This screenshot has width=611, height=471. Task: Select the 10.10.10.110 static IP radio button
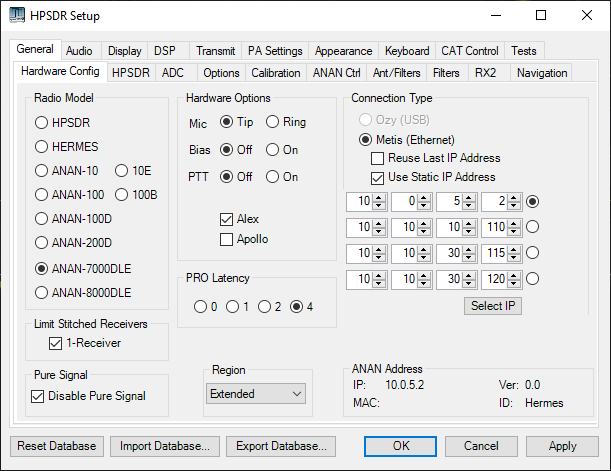pos(532,227)
